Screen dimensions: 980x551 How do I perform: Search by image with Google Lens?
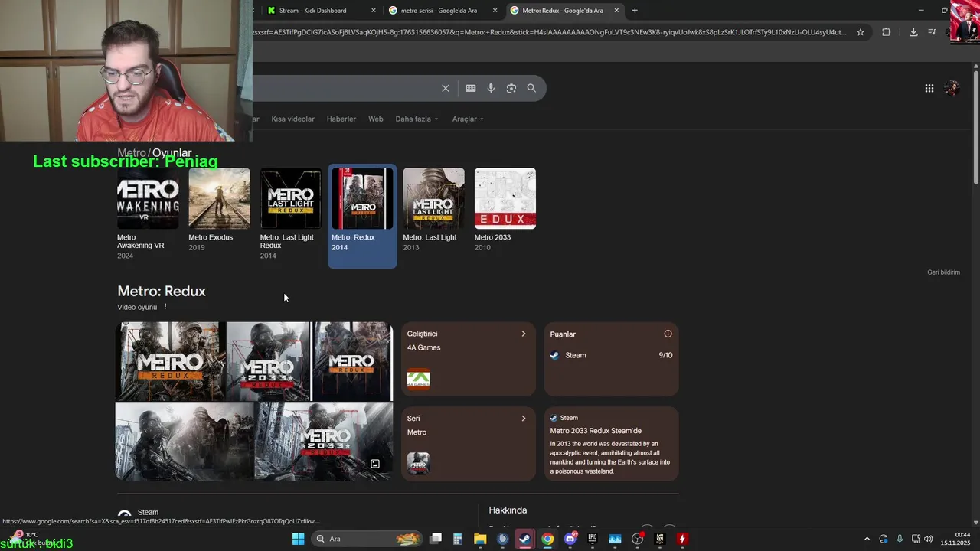511,88
